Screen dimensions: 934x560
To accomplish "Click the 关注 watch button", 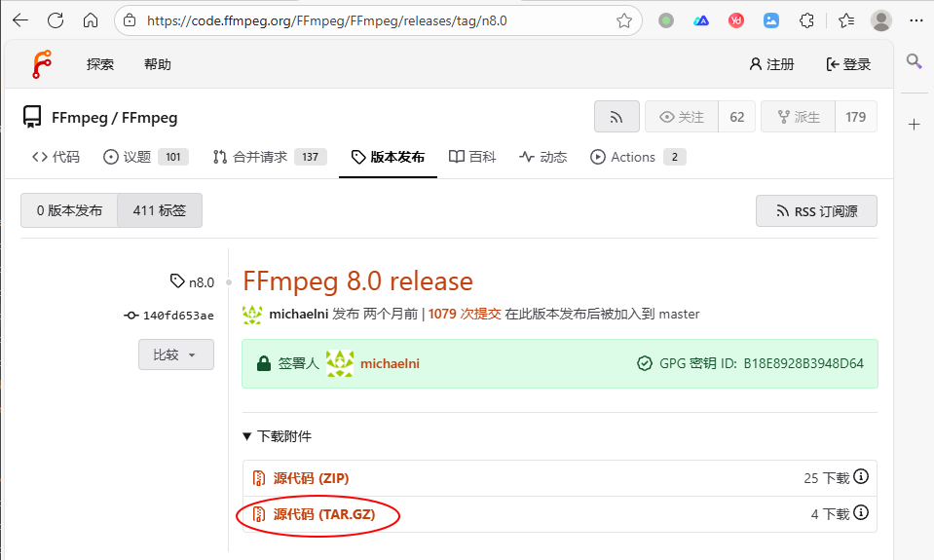I will point(682,117).
